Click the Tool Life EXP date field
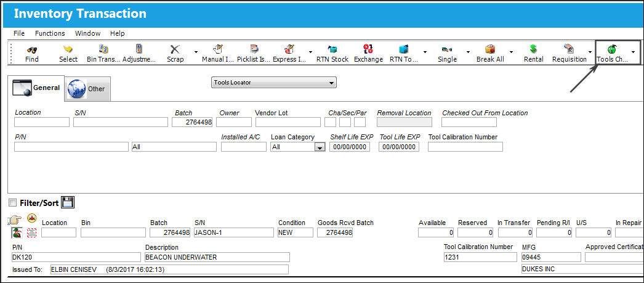The width and height of the screenshot is (644, 283). pos(399,147)
